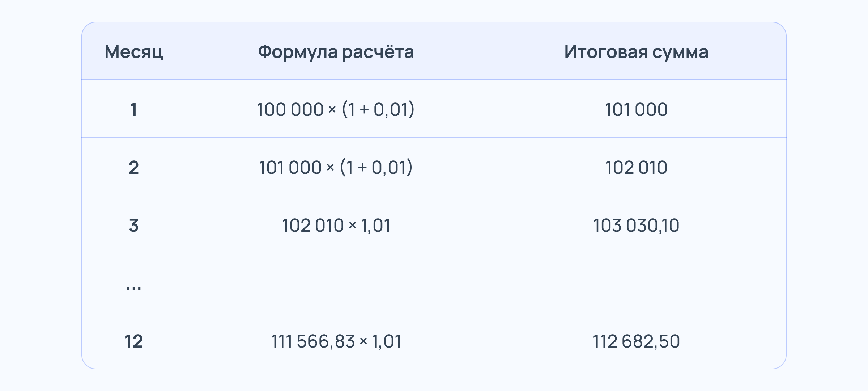Click month cell '2'

point(133,167)
